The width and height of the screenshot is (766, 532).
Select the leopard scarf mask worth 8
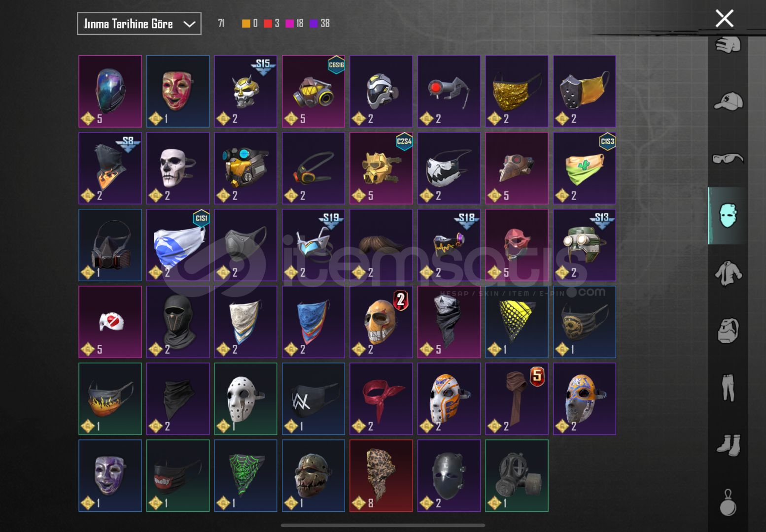pyautogui.click(x=381, y=476)
